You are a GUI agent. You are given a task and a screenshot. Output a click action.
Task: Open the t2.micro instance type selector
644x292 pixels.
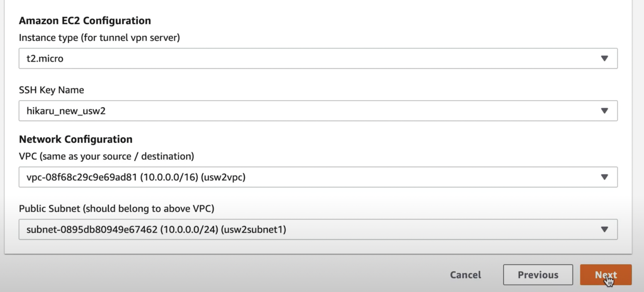click(318, 58)
